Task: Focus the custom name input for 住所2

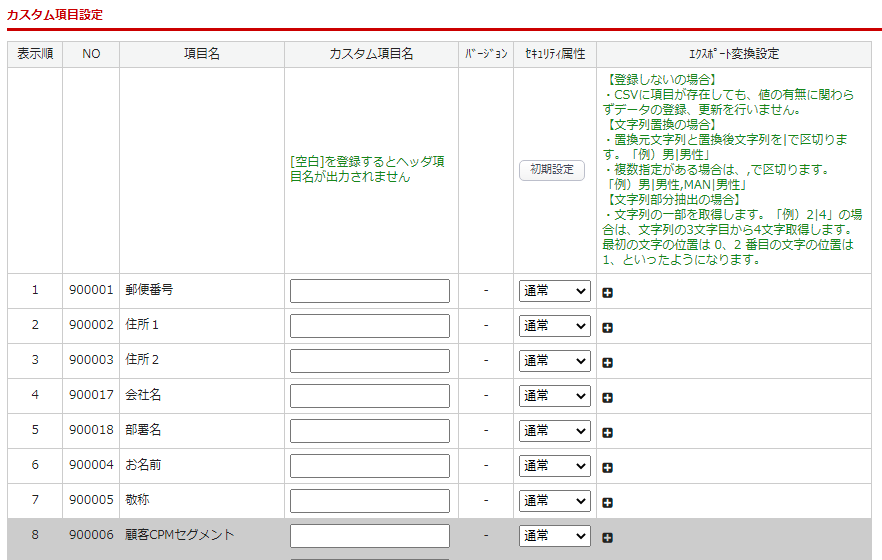Action: click(x=370, y=361)
